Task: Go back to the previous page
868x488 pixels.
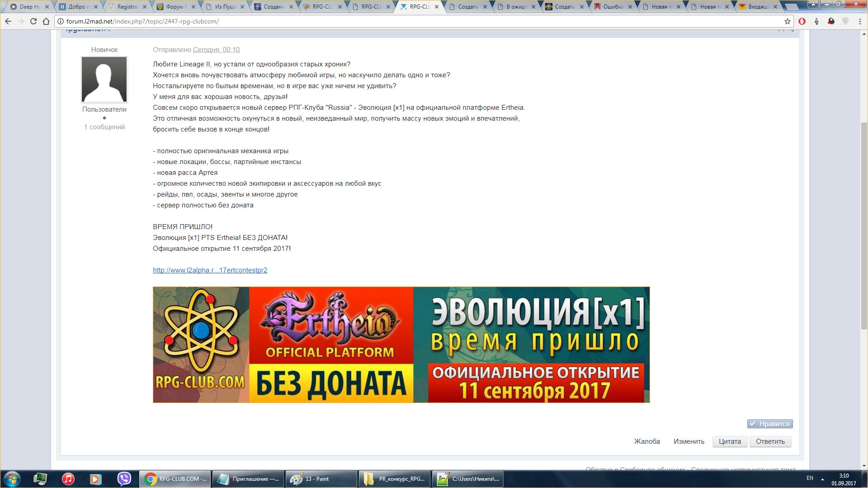Action: (8, 21)
